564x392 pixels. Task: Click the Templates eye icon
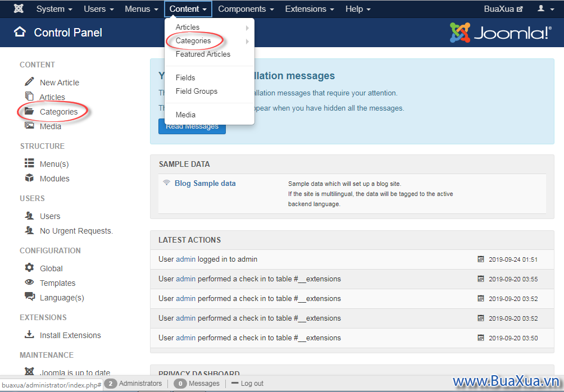(29, 282)
